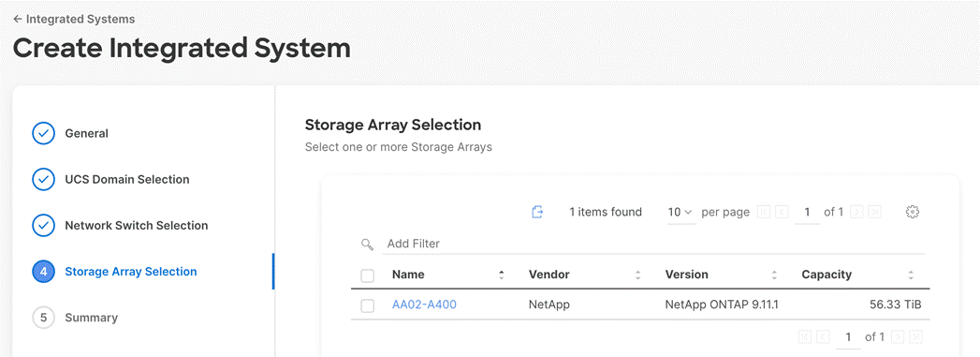Open table column settings gear
This screenshot has height=357, width=980.
click(x=912, y=212)
